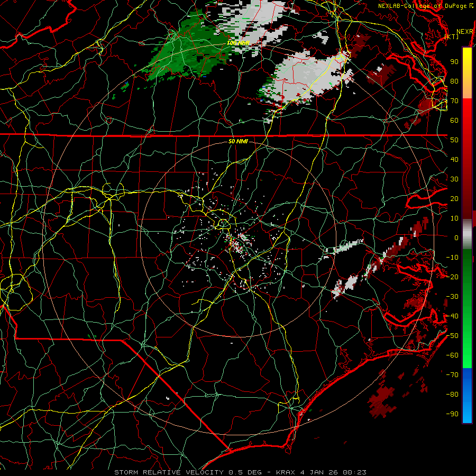Select the -30 value on velocity scale
Screen dimensions: 476x476
click(452, 297)
